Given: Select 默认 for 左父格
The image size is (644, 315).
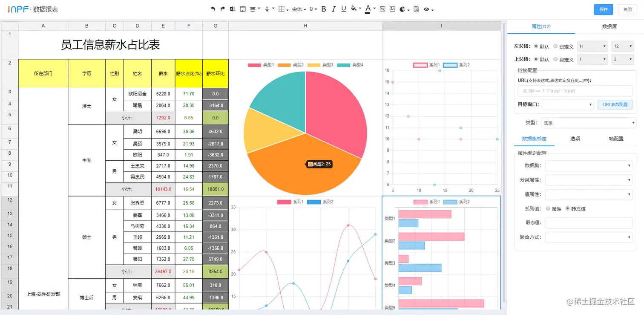Looking at the screenshot, I should pos(536,46).
